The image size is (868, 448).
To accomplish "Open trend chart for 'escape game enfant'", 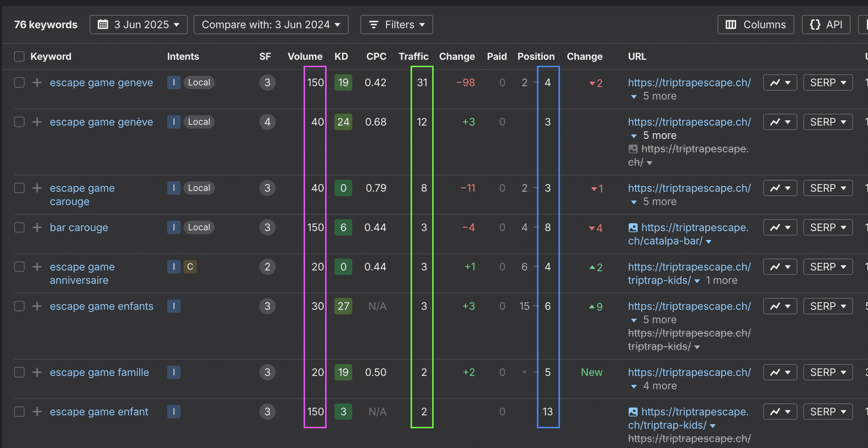I will click(780, 412).
